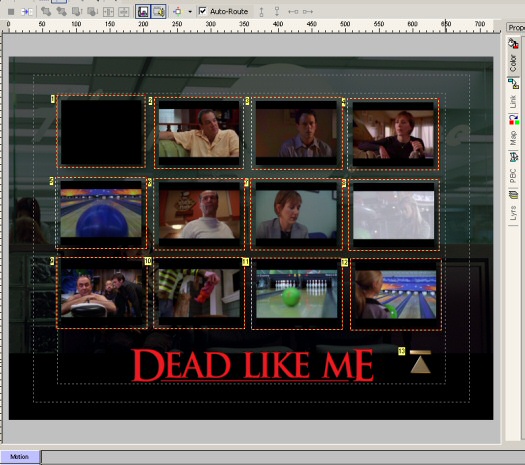Click the vertical route icon with box at top
This screenshot has height=465, width=525.
point(277,11)
